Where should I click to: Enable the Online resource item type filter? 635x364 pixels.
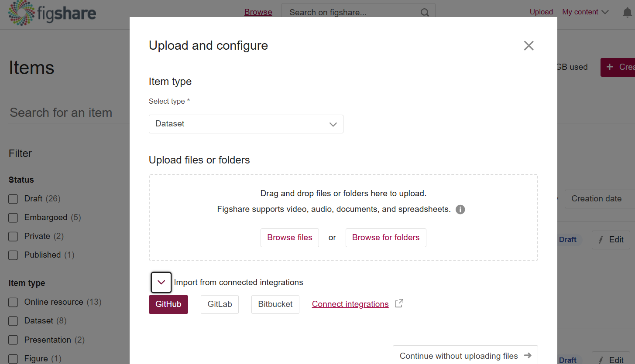click(x=14, y=303)
